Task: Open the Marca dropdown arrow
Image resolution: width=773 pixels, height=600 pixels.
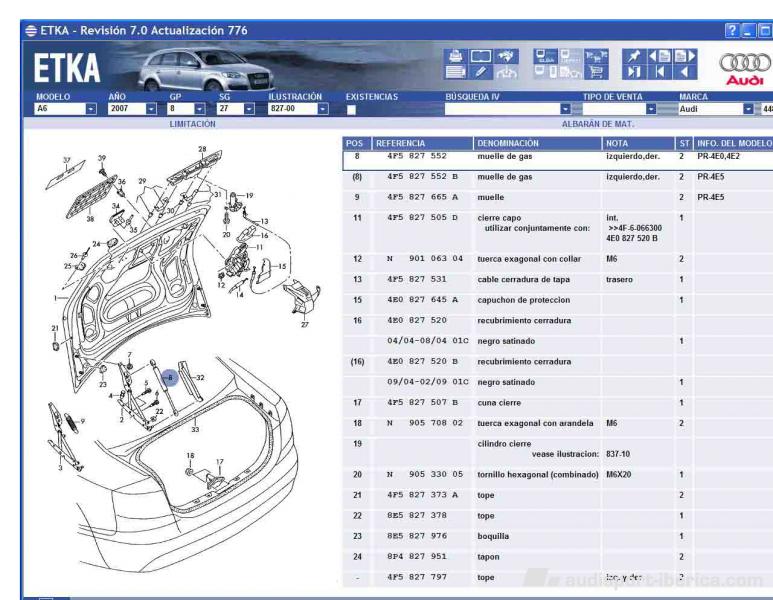Action: click(748, 109)
